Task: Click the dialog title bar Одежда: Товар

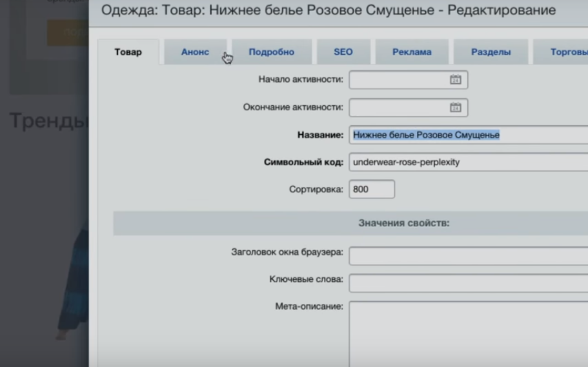Action: [328, 11]
